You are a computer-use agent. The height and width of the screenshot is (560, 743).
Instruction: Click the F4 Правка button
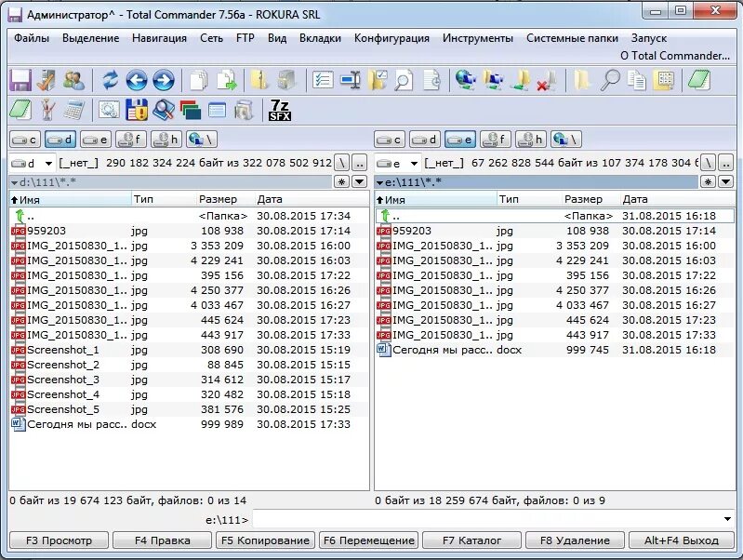(162, 540)
